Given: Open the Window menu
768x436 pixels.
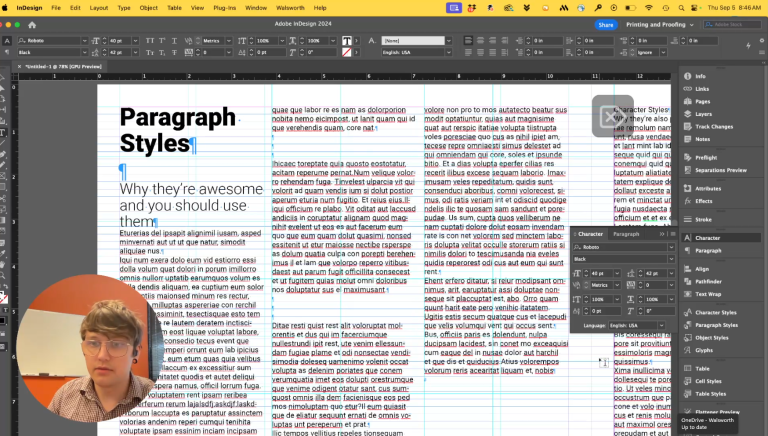Looking at the screenshot, I should (256, 8).
